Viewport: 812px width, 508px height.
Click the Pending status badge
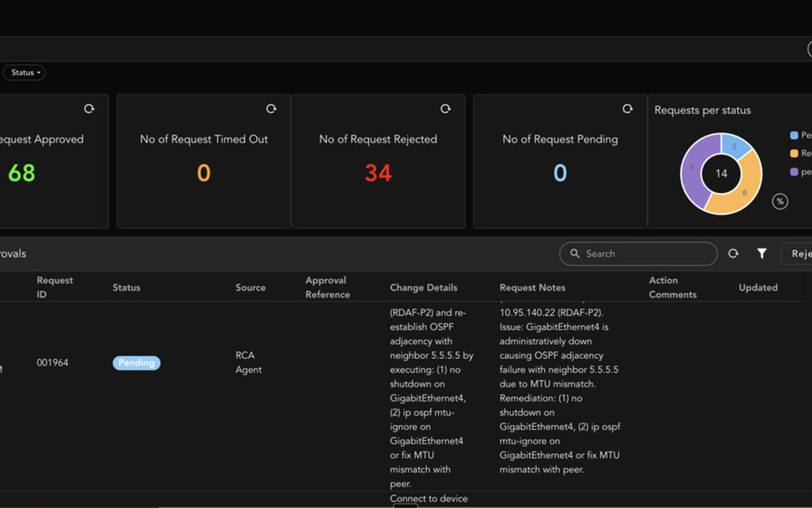[137, 363]
